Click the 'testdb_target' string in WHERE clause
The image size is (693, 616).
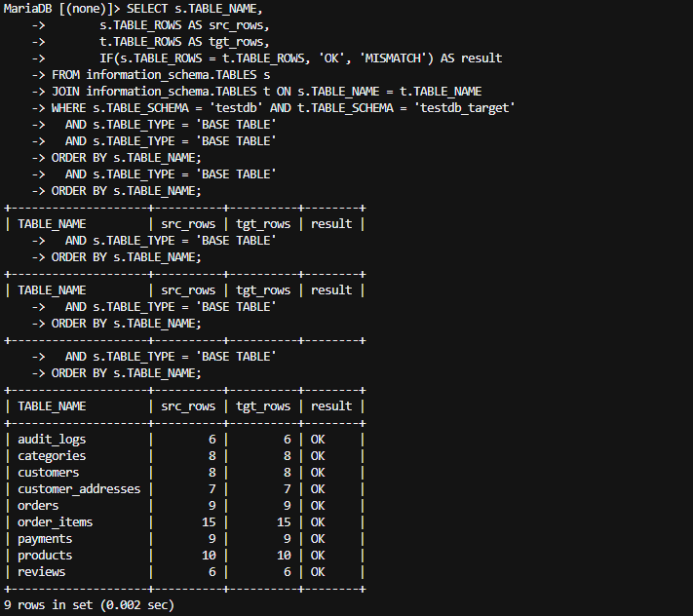point(465,108)
